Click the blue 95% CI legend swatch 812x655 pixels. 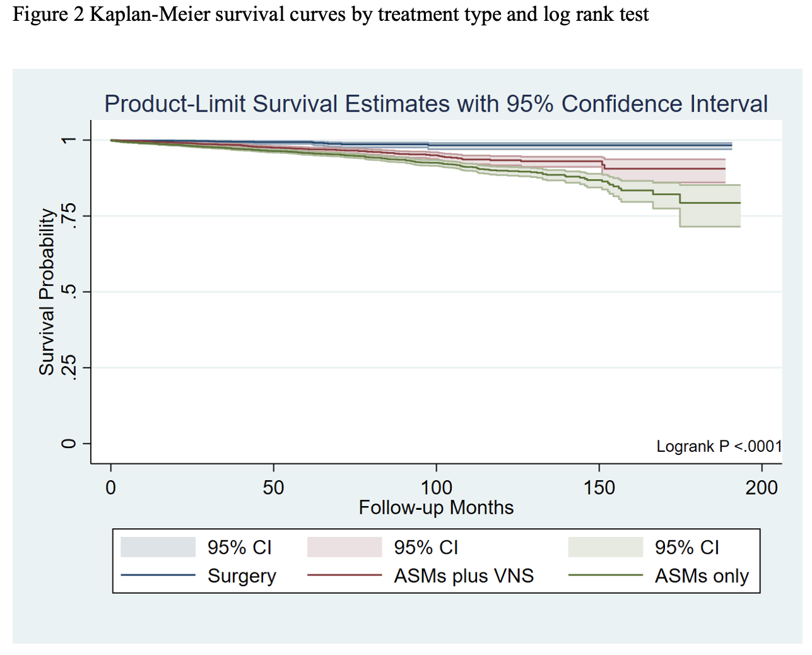[158, 547]
